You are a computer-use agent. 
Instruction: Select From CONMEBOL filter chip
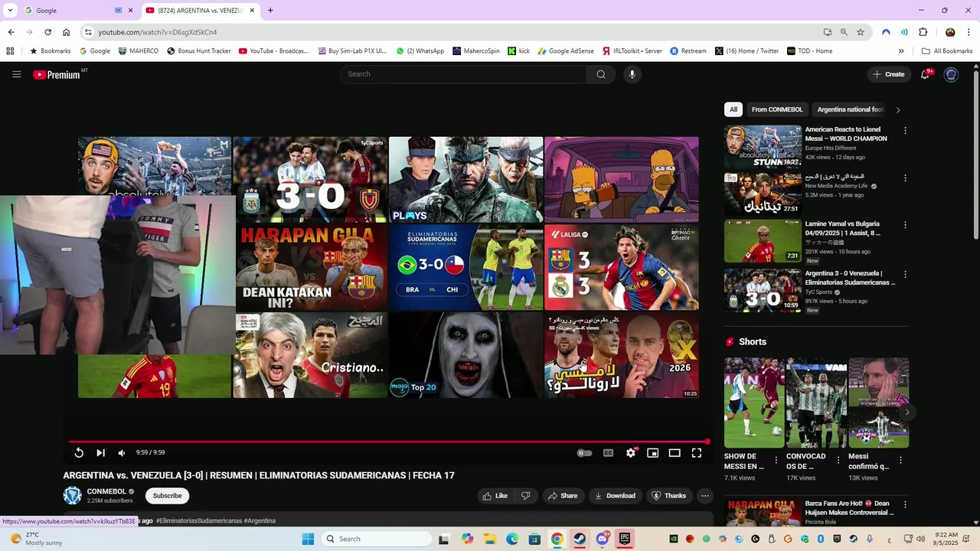[x=777, y=109]
